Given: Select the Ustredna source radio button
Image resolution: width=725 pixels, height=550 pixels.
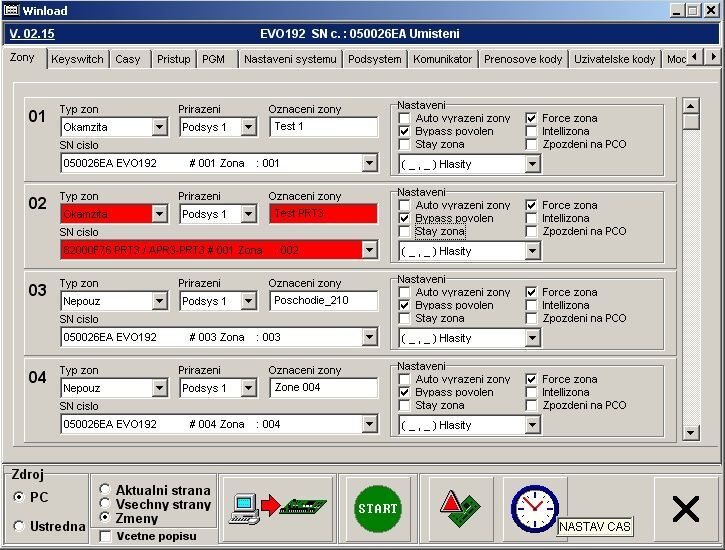Looking at the screenshot, I should click(x=19, y=526).
